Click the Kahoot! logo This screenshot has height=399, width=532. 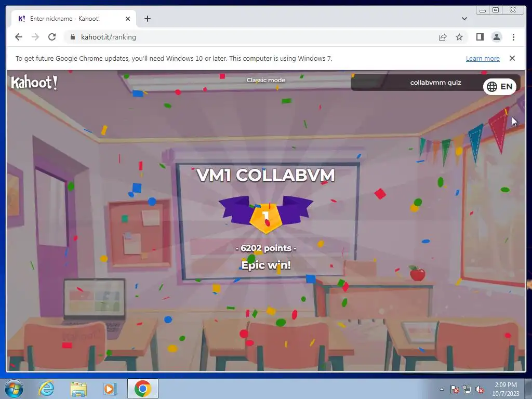pyautogui.click(x=34, y=83)
